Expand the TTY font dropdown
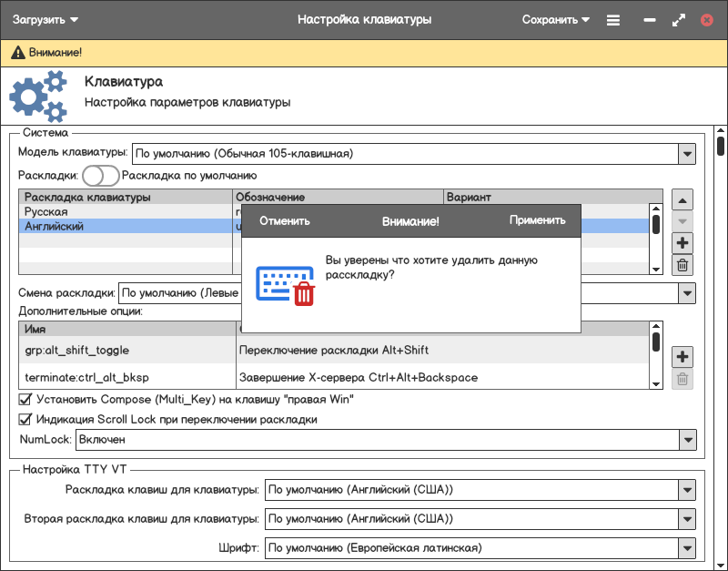This screenshot has width=728, height=571. coord(687,548)
